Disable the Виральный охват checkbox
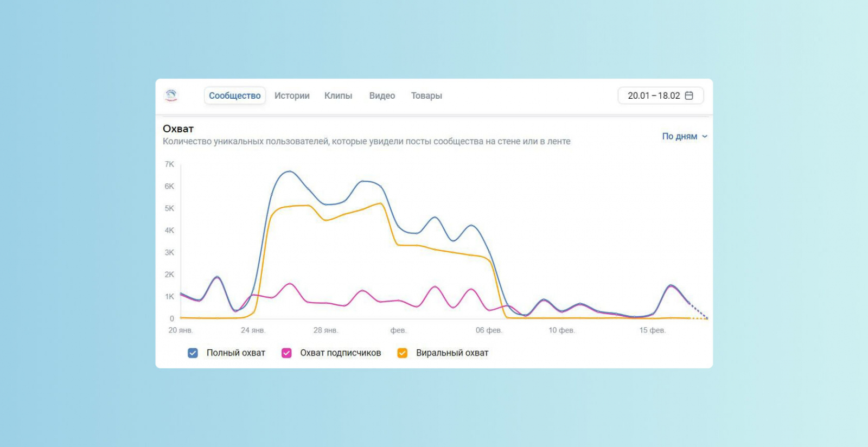Image resolution: width=868 pixels, height=447 pixels. pos(403,353)
